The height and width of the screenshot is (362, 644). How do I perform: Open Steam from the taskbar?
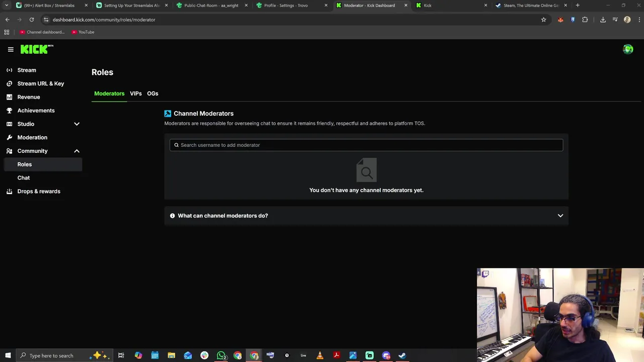403,355
